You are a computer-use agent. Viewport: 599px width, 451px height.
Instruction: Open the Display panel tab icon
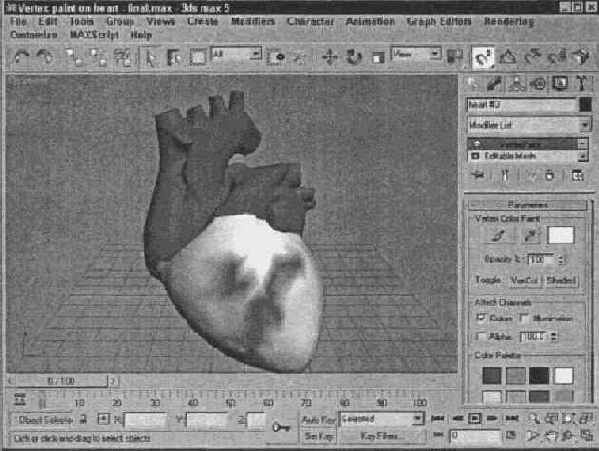pyautogui.click(x=560, y=84)
